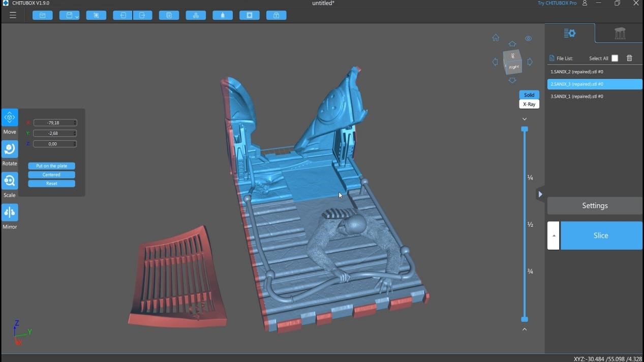Image resolution: width=644 pixels, height=362 pixels.
Task: Click the Reset position button
Action: (51, 183)
